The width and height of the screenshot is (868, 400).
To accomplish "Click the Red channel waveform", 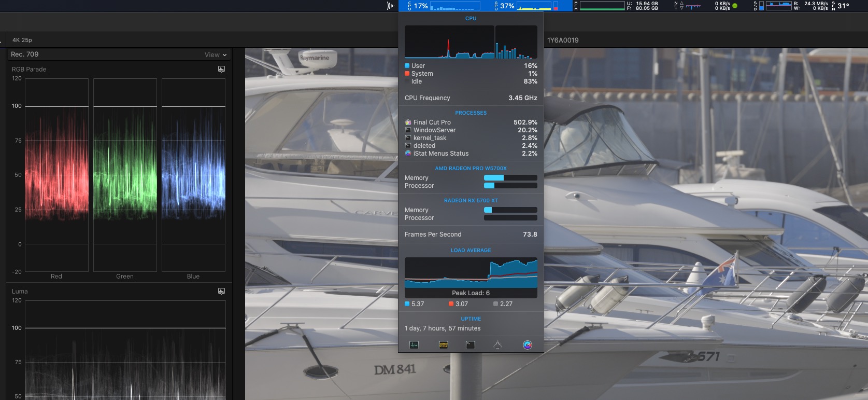I will click(x=56, y=175).
